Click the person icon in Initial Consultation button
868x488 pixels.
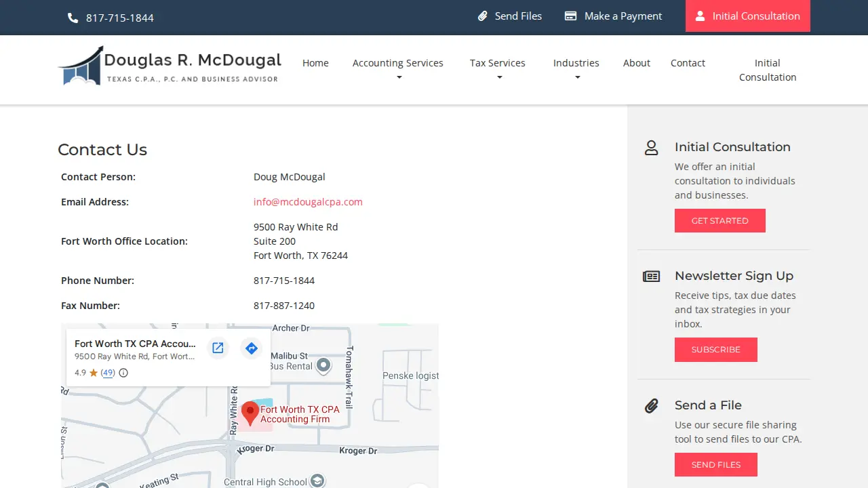(x=701, y=16)
